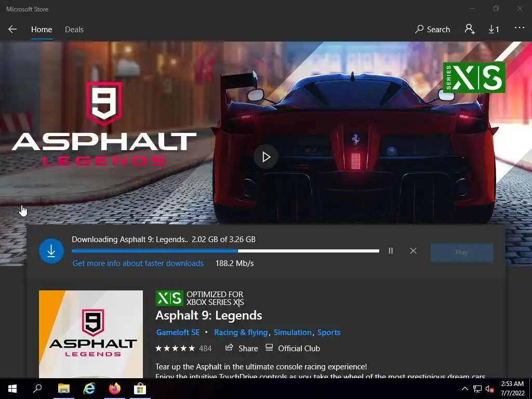Screen dimensions: 532x399
Task: Click the 188.2 Mb/s download speed
Action: click(x=234, y=263)
